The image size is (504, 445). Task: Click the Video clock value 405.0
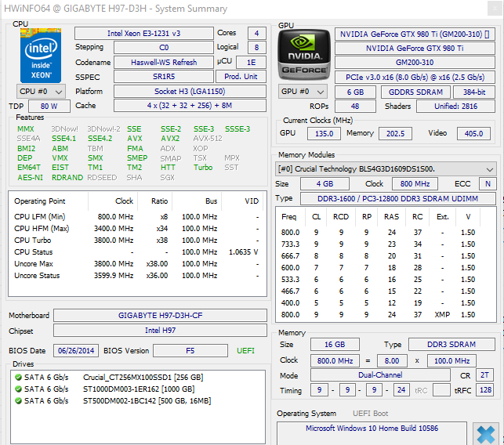tap(473, 134)
